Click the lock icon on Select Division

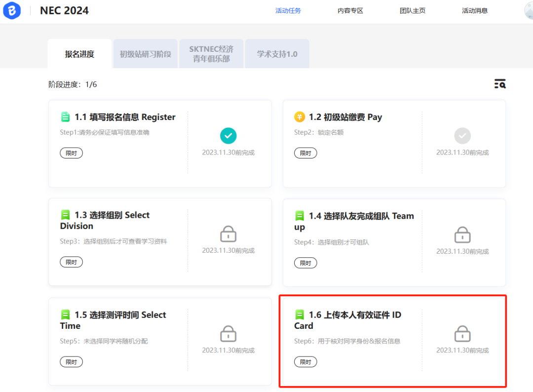(228, 234)
